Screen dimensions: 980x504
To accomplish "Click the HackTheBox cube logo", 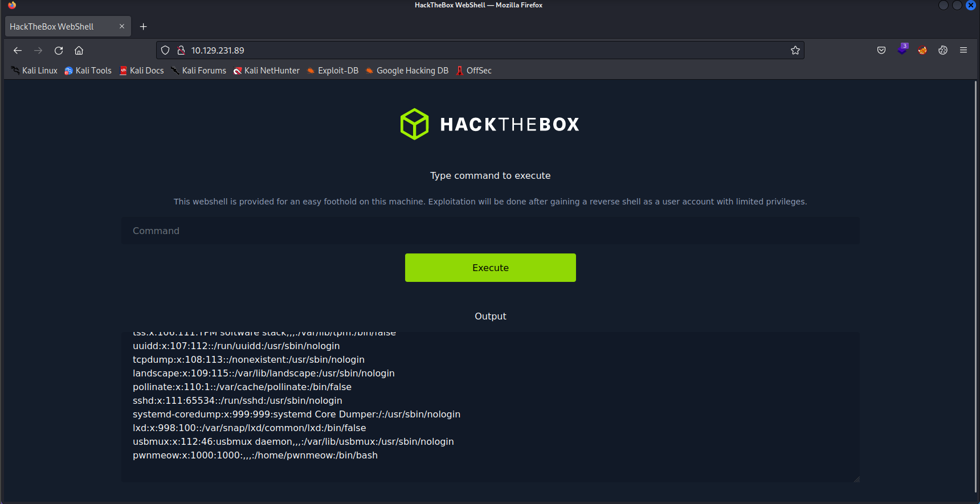I will tap(414, 124).
